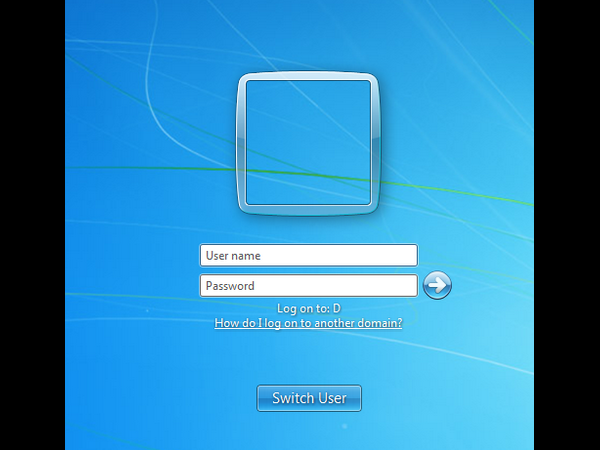The width and height of the screenshot is (600, 450).
Task: Submit login with the arrow button
Action: tap(437, 285)
